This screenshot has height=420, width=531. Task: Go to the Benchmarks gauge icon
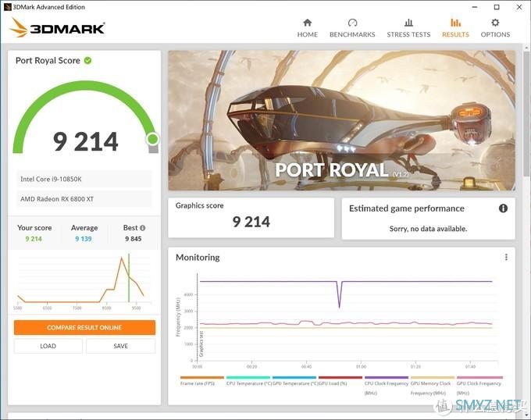pyautogui.click(x=352, y=23)
